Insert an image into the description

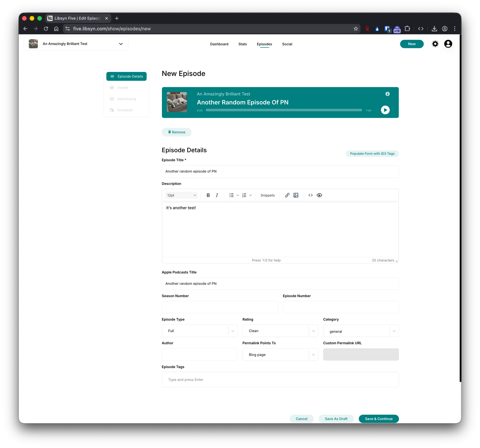pos(296,195)
